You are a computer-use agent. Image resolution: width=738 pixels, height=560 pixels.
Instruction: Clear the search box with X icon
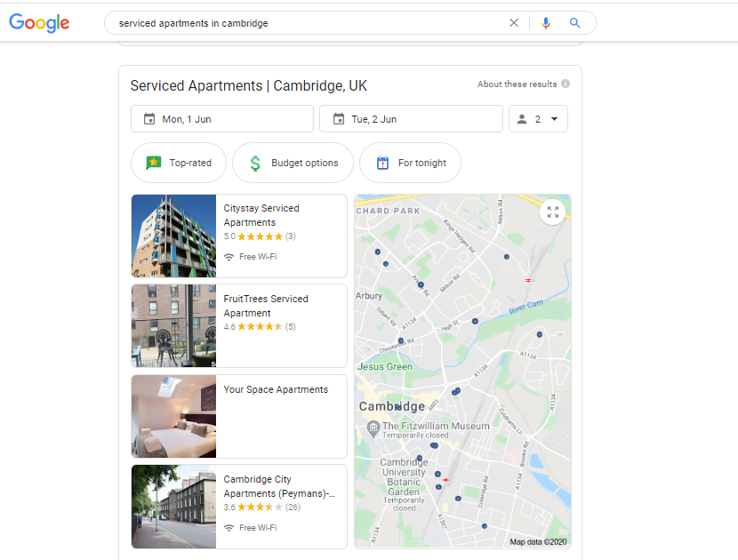(x=514, y=22)
